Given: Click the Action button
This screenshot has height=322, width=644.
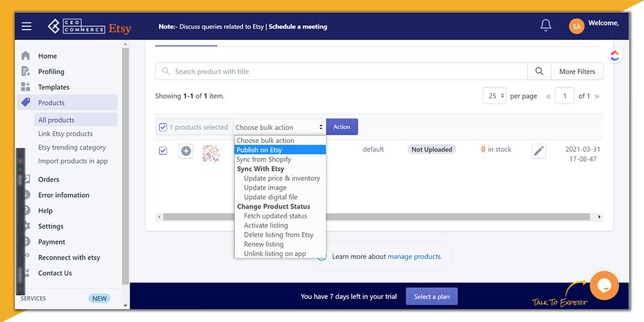Looking at the screenshot, I should coord(342,127).
